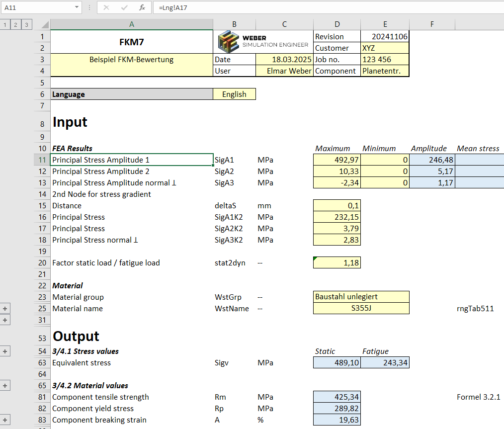Select the breaking strain value 19,63
The height and width of the screenshot is (429, 504).
coord(337,420)
